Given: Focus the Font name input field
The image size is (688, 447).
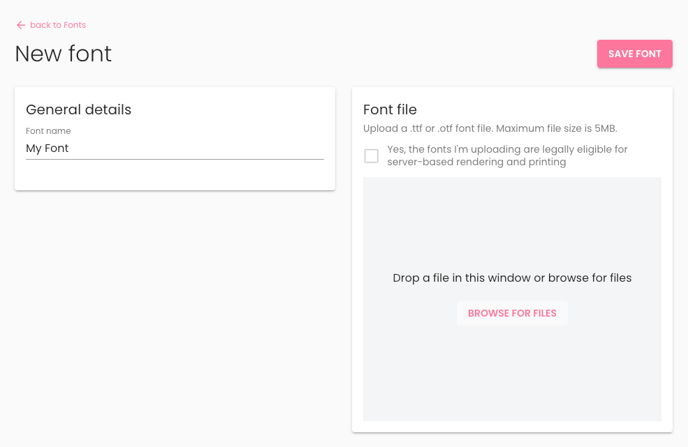Looking at the screenshot, I should (175, 148).
